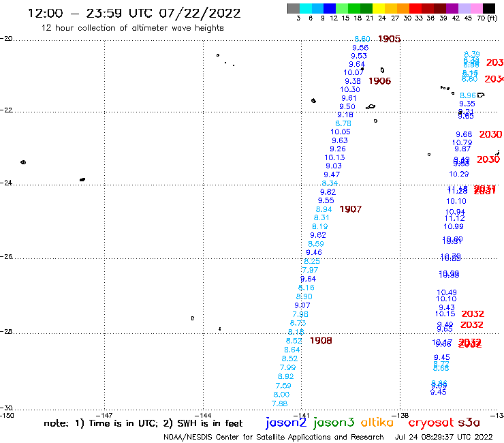Click the timestamp Jul 24 08:29:37 UTC 2022

[443, 437]
